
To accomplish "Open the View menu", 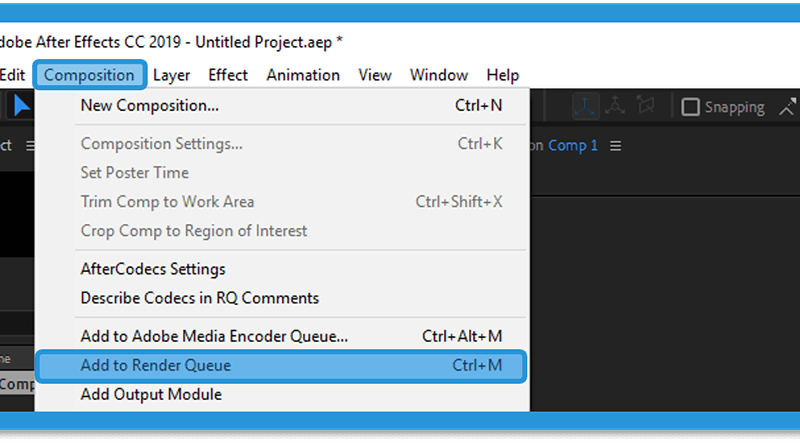I will coord(375,75).
